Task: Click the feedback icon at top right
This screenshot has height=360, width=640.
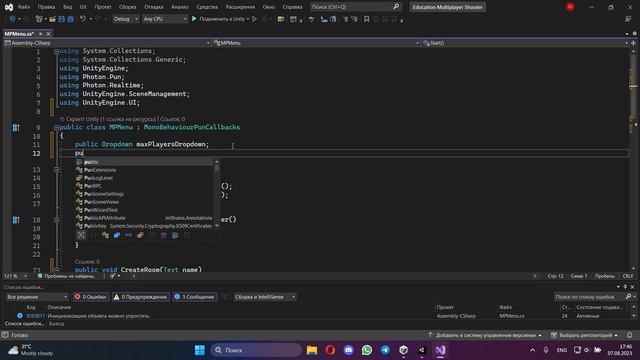Action: pyautogui.click(x=628, y=19)
